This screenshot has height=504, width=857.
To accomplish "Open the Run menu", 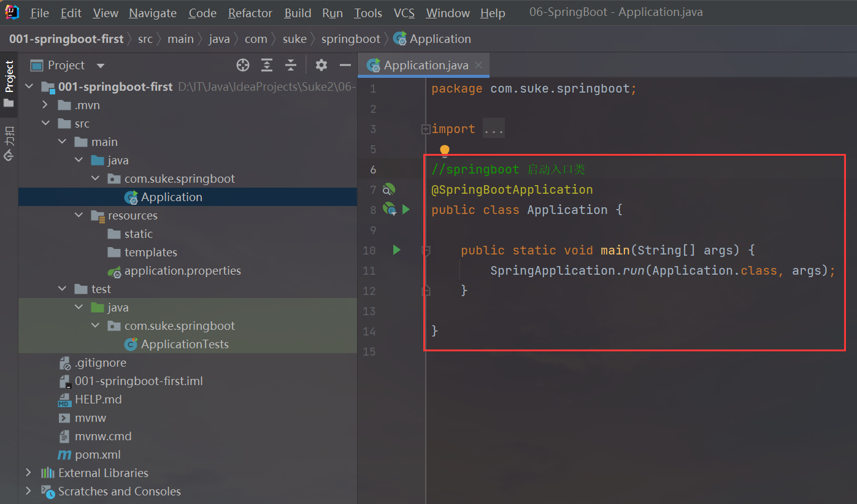I will (x=332, y=12).
